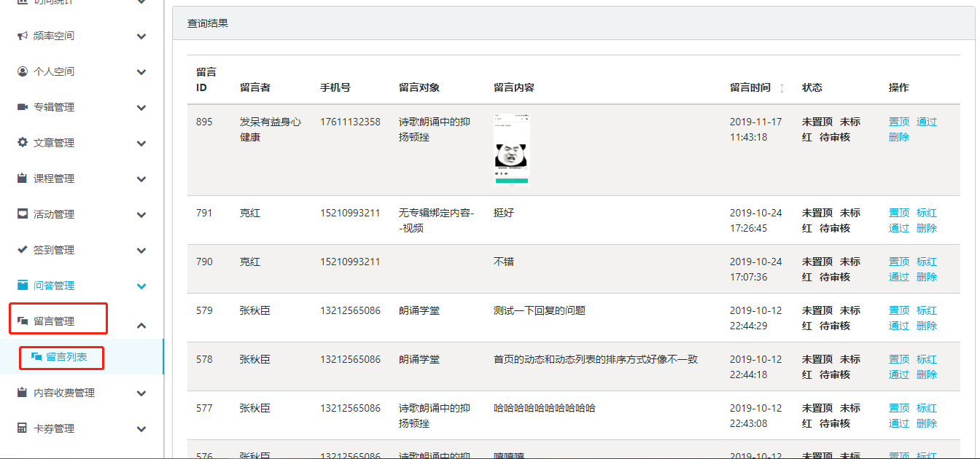
Task: Click 标红 link for message 579
Action: tap(926, 310)
